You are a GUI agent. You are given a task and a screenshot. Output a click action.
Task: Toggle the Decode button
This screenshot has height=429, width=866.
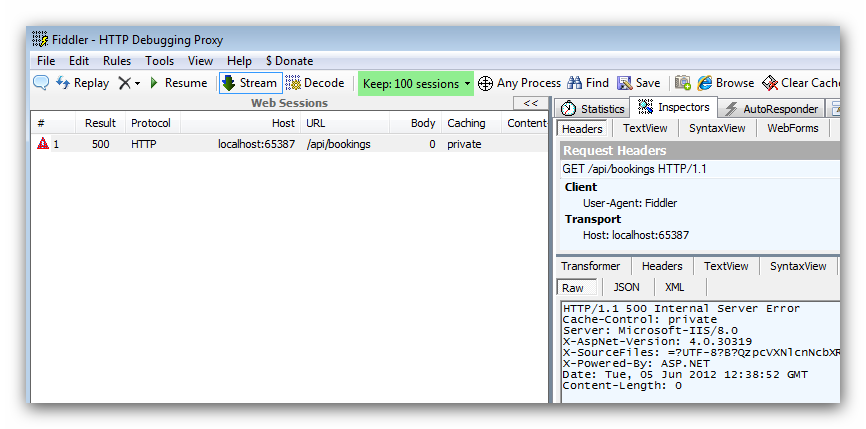pyautogui.click(x=315, y=83)
